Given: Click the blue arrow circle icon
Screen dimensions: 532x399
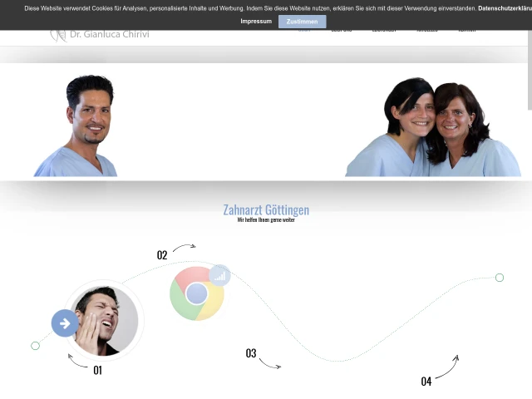Looking at the screenshot, I should 65,323.
